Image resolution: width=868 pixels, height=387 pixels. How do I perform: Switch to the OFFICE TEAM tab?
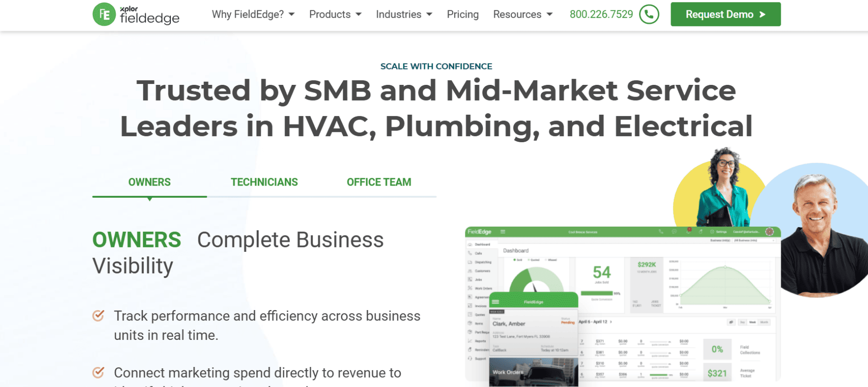[x=378, y=182]
